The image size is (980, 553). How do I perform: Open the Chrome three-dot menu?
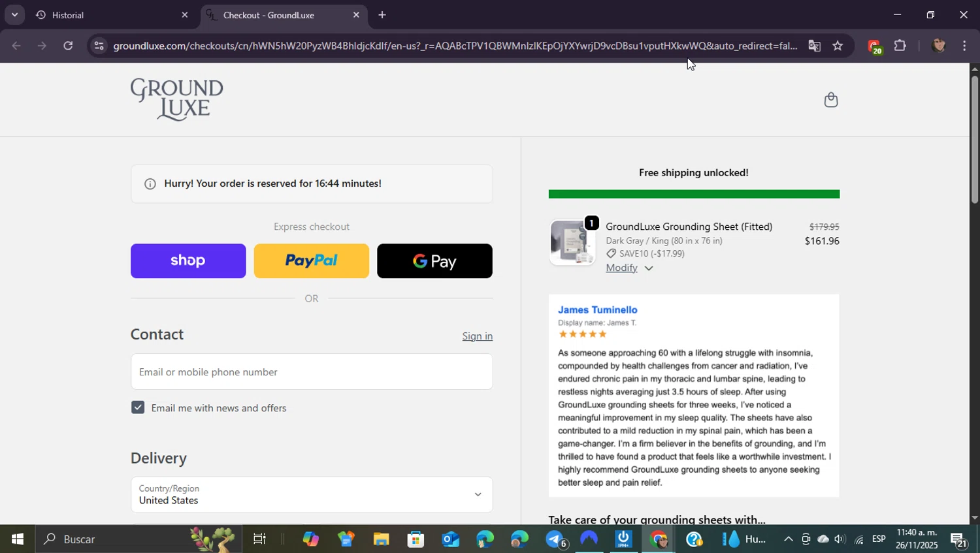pyautogui.click(x=965, y=46)
